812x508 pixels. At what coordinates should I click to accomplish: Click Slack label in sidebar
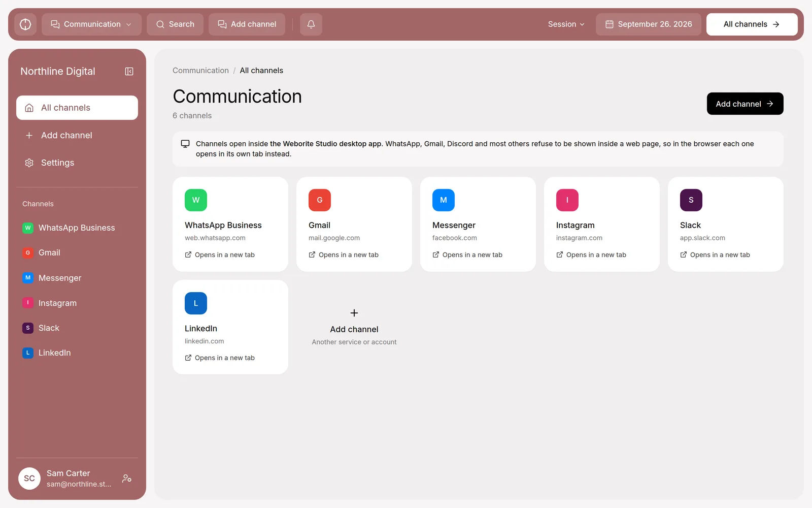click(49, 328)
